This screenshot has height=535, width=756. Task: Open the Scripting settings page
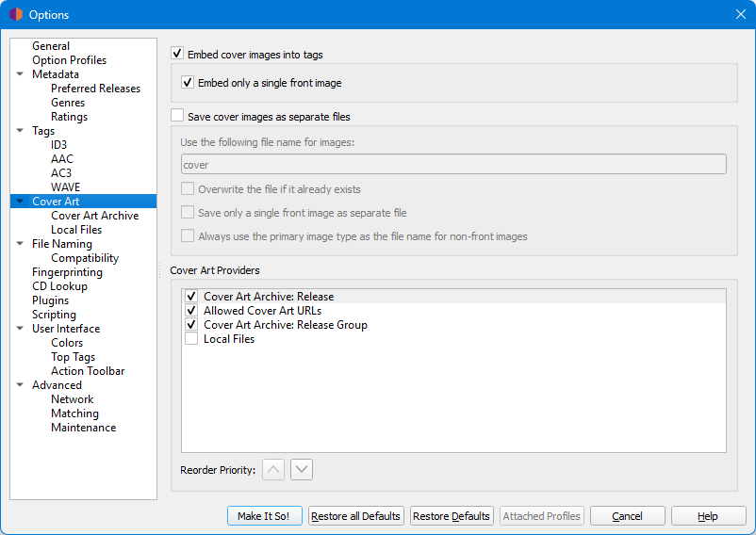click(x=54, y=315)
